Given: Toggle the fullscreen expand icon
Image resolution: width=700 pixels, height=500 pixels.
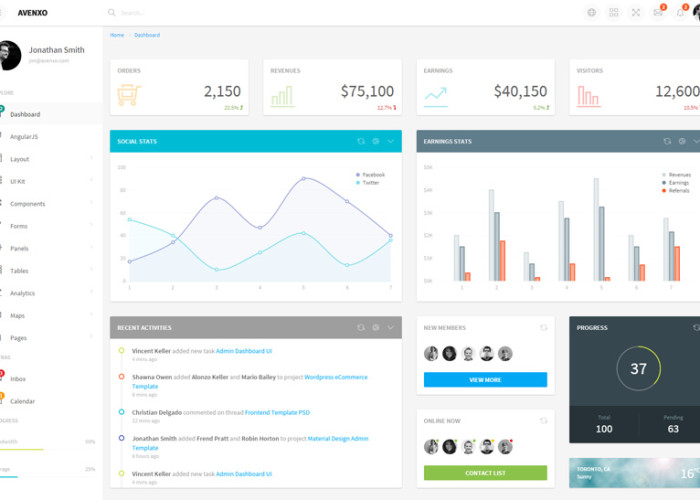Looking at the screenshot, I should (636, 12).
